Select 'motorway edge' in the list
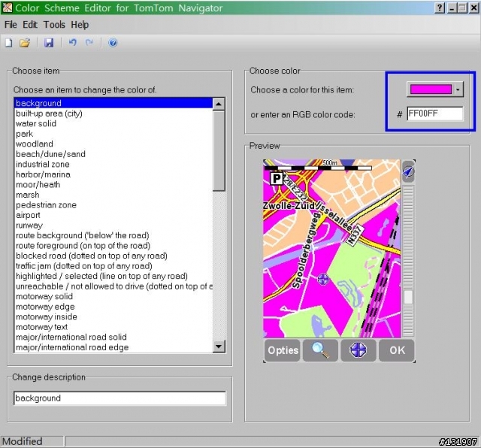 [113, 307]
